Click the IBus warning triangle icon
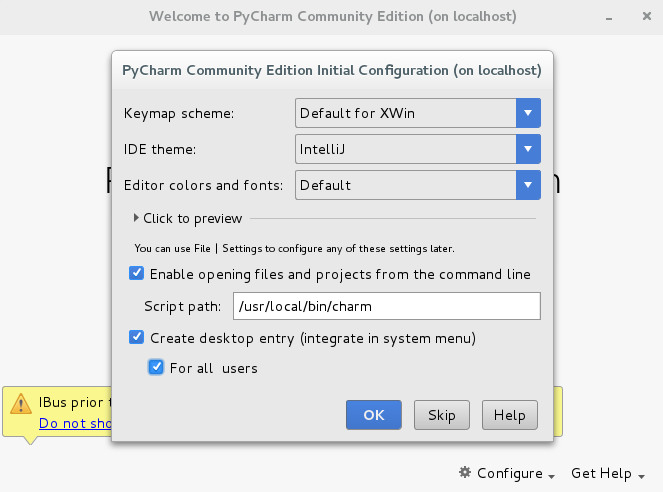Screen dimensions: 663x492 [x=21, y=404]
